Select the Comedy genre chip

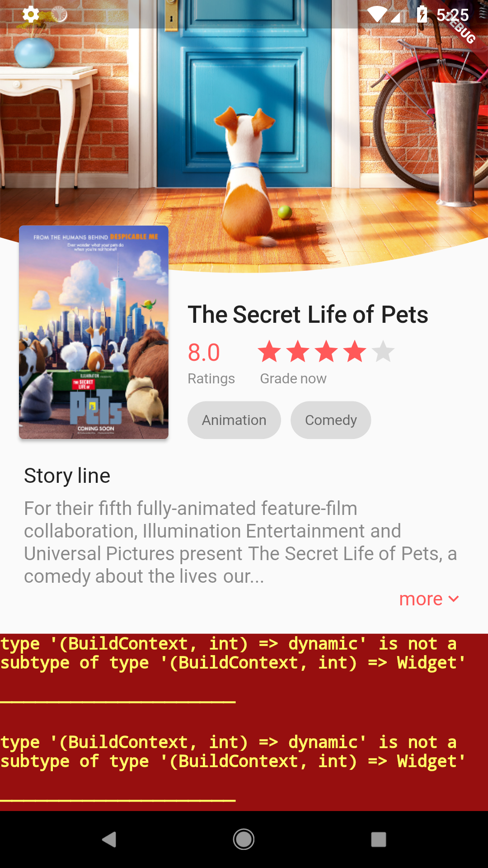331,420
